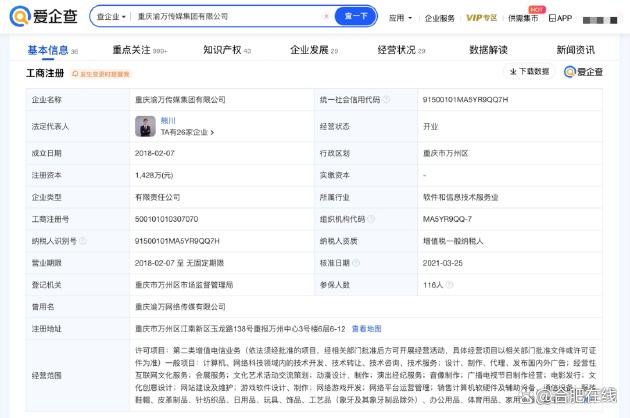The width and height of the screenshot is (630, 418).
Task: Click the 爱企查 logo in header
Action: (x=43, y=16)
